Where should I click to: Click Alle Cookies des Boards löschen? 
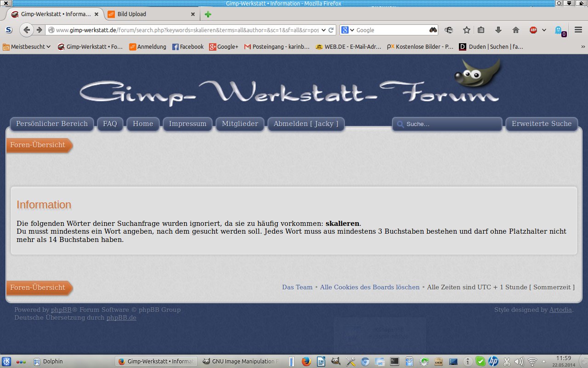[370, 287]
